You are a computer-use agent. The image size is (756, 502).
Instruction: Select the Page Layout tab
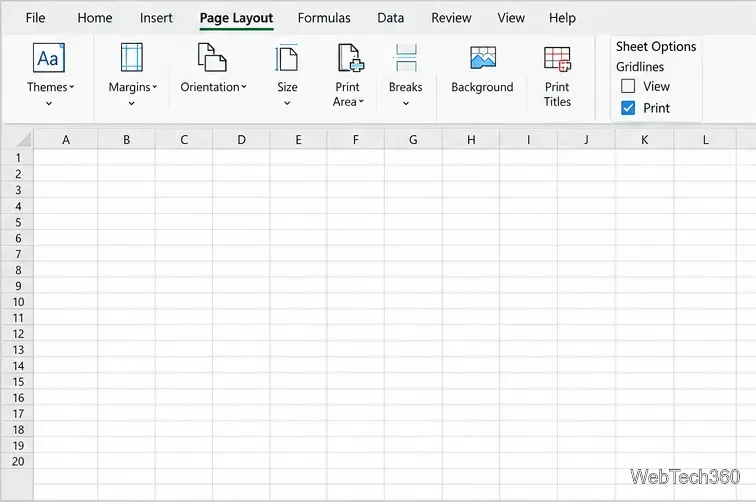236,18
